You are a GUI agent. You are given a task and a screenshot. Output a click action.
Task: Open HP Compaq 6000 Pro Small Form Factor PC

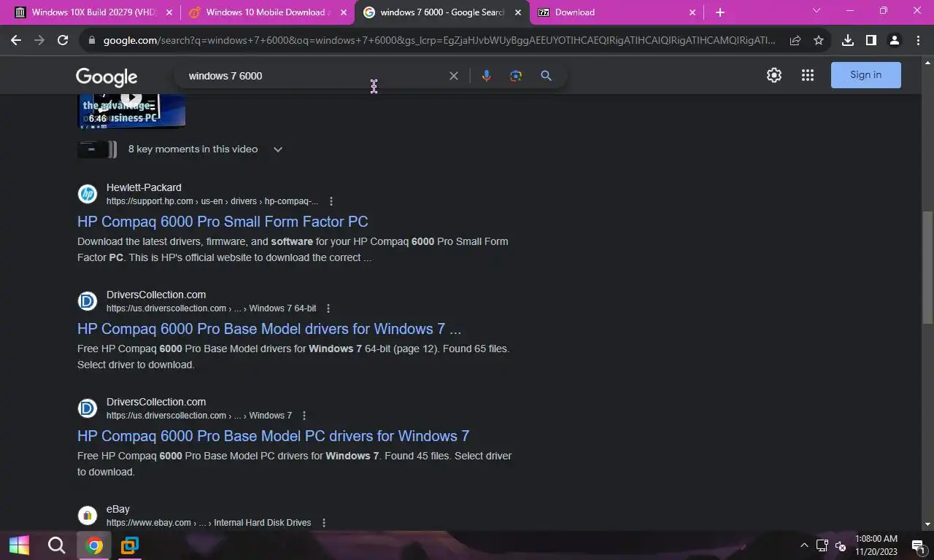click(x=223, y=222)
